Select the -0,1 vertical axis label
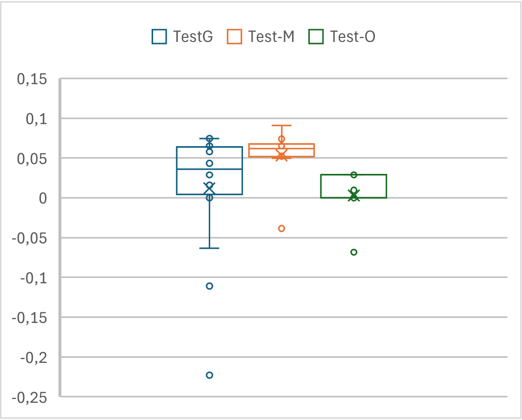 pyautogui.click(x=33, y=278)
